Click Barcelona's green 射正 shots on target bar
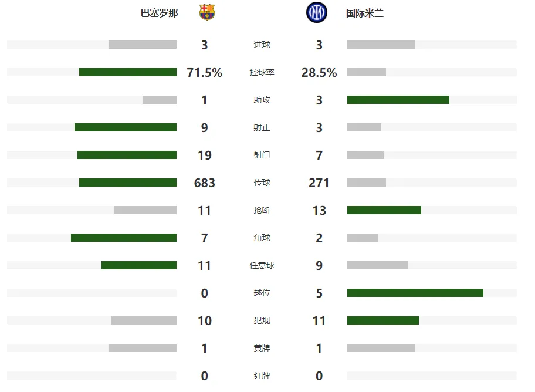The width and height of the screenshot is (535, 392). point(126,127)
